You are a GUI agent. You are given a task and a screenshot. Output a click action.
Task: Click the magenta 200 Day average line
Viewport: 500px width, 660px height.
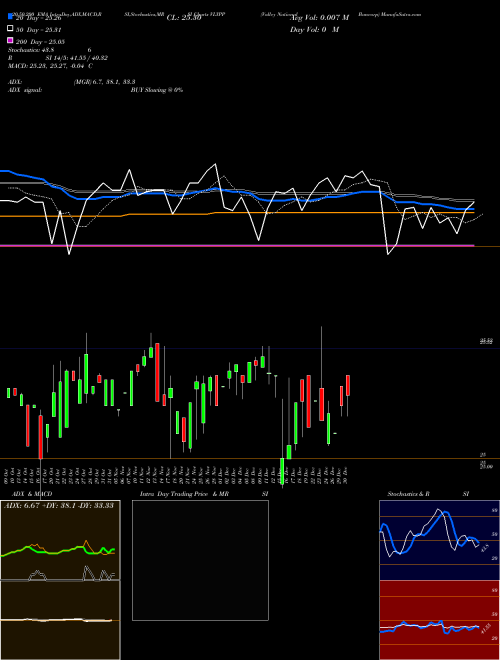(x=236, y=245)
